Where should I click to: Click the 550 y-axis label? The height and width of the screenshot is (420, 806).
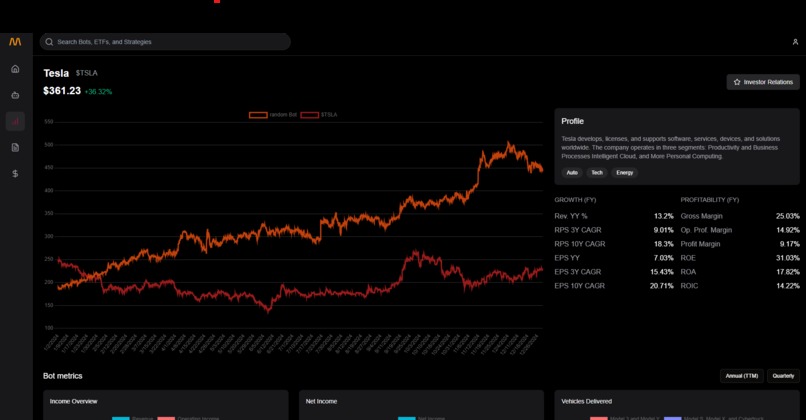49,122
